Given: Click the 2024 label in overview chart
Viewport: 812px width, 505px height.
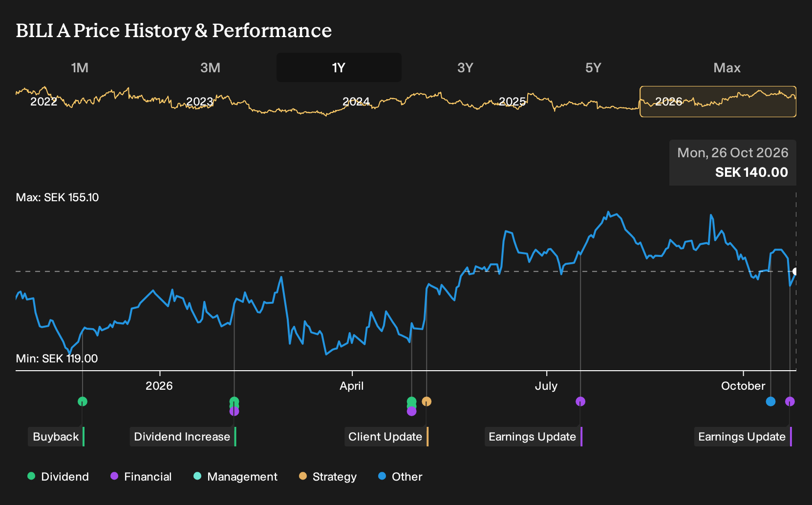Looking at the screenshot, I should click(x=356, y=102).
